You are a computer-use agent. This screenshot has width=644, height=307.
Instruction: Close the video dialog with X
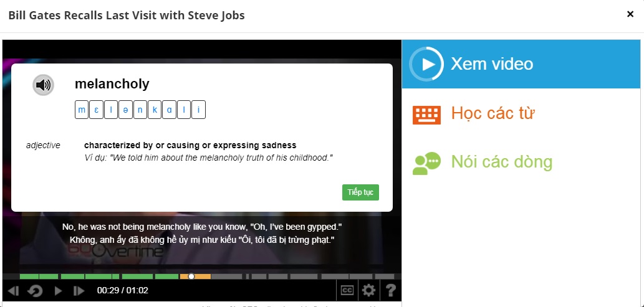tap(630, 14)
